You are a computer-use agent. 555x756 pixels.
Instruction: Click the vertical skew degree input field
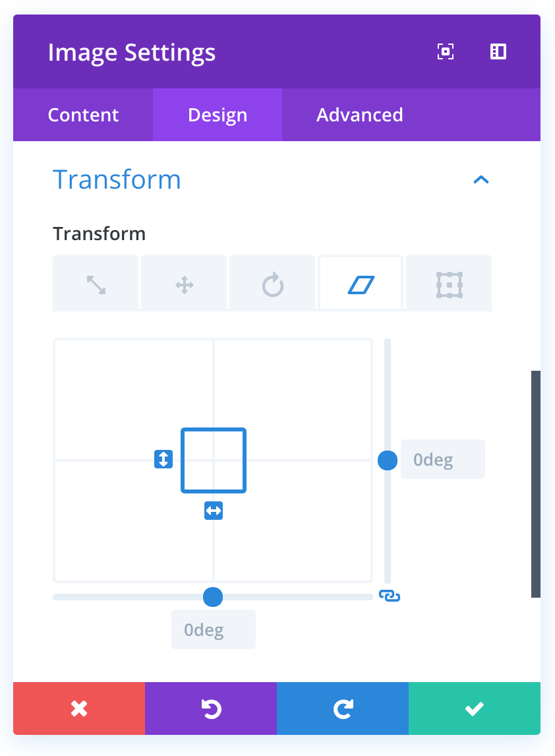pos(442,459)
